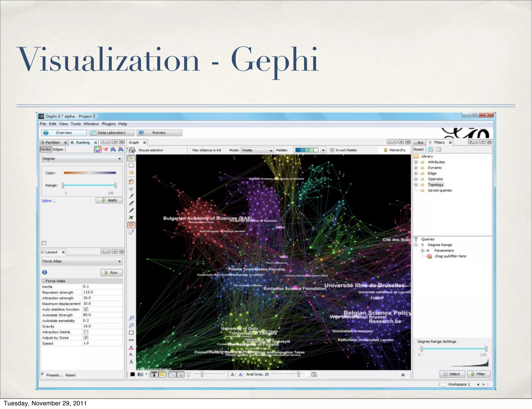Open the Plugins menu
Image resolution: width=532 pixels, height=409 pixels.
(108, 124)
